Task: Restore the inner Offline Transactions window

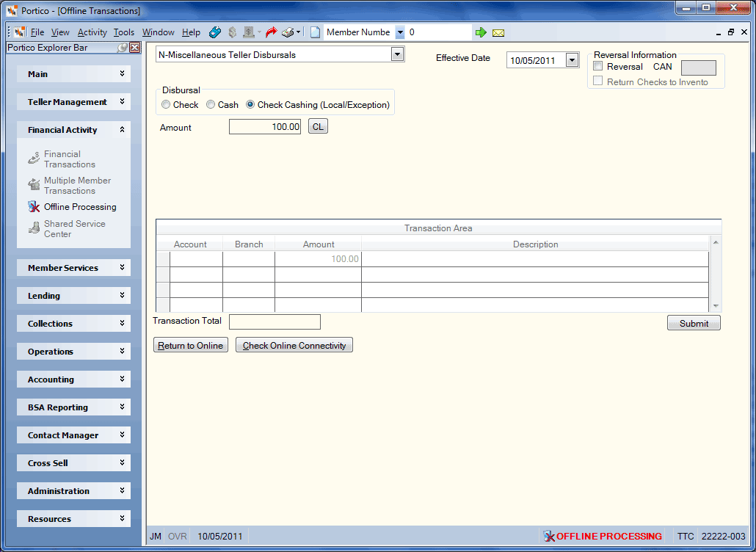Action: click(x=731, y=32)
